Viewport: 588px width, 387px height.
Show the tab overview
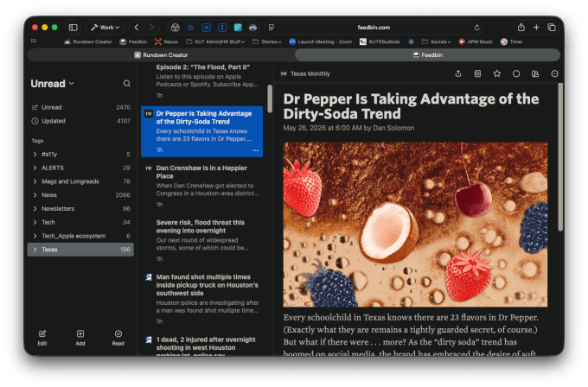[x=552, y=28]
